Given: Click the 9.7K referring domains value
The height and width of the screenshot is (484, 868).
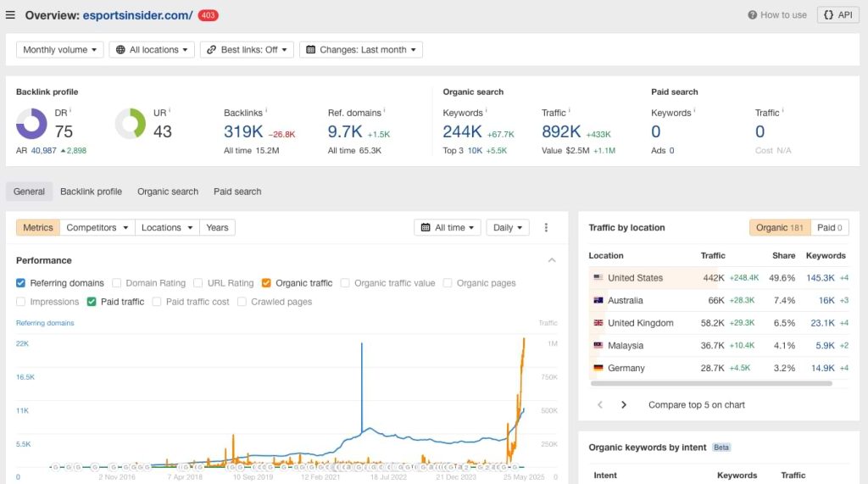Looking at the screenshot, I should (345, 131).
